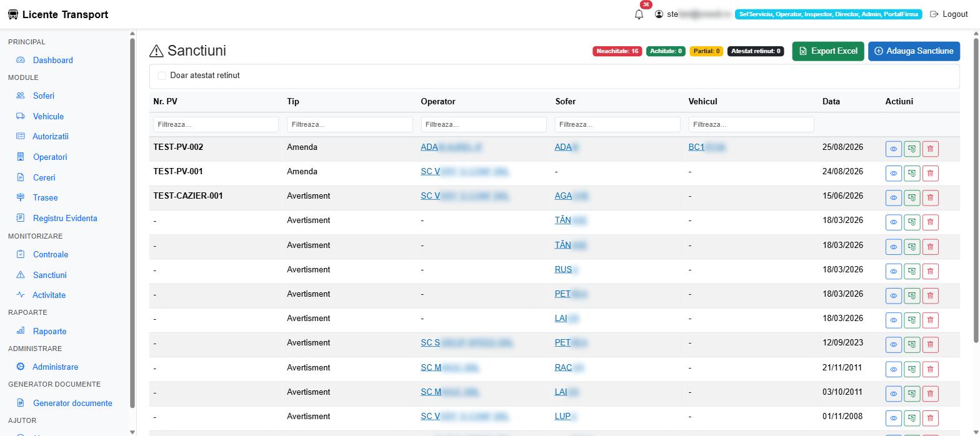This screenshot has height=436, width=980.
Task: Register payment for sanction TEST-PV-002
Action: [x=912, y=149]
